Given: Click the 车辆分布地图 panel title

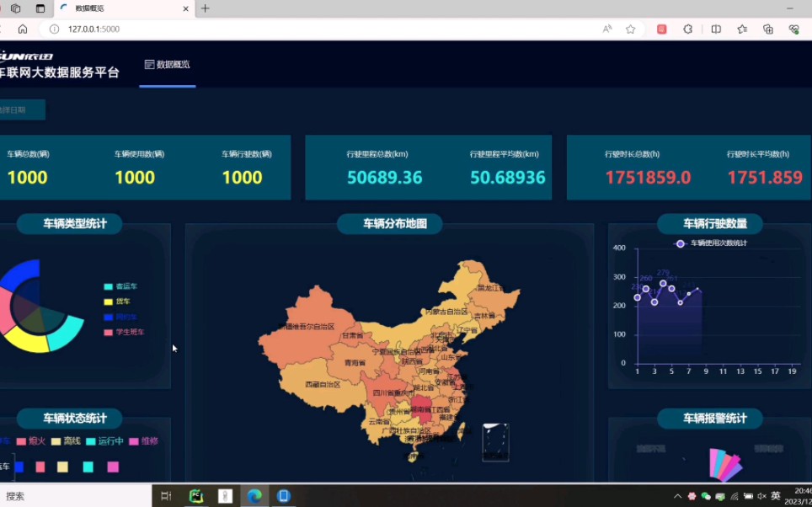Looking at the screenshot, I should [389, 224].
